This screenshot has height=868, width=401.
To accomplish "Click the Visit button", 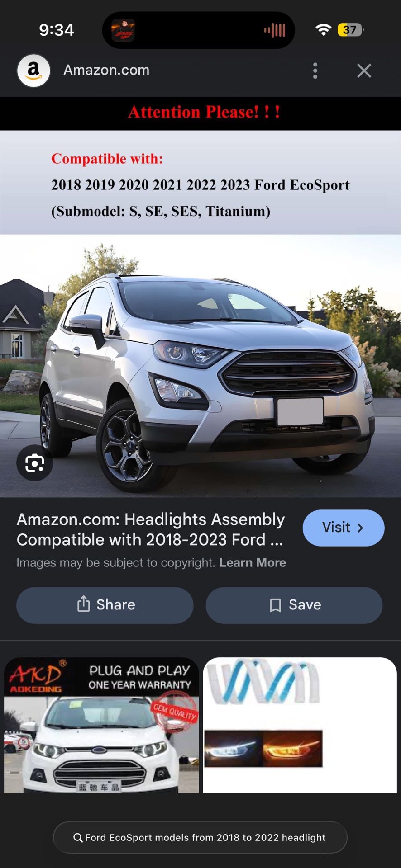I will [344, 528].
